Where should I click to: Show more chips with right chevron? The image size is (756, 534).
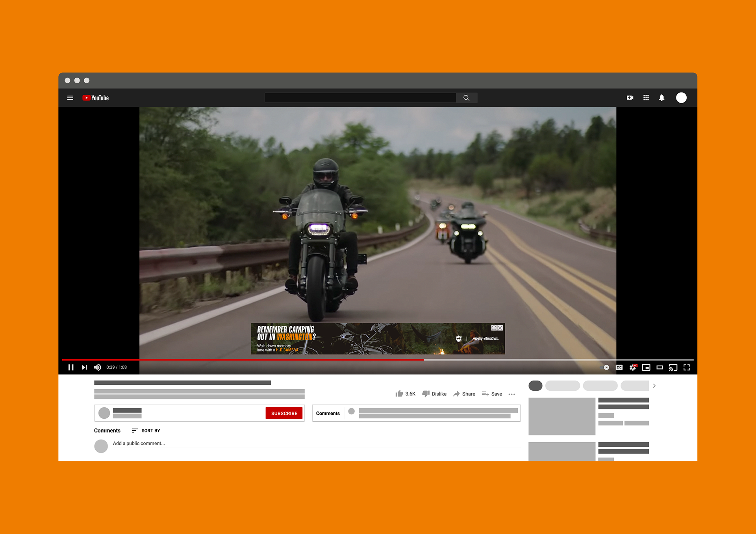654,386
